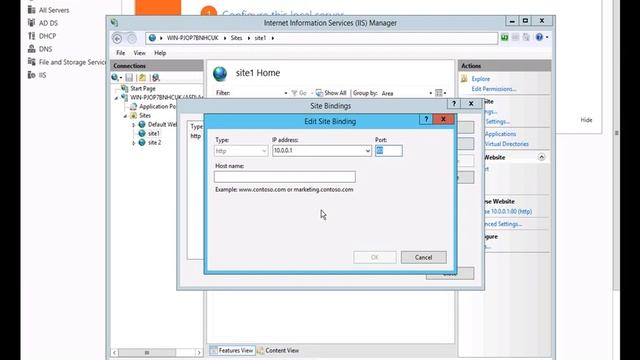Click the Connections scrollbar left arrow

(115, 352)
